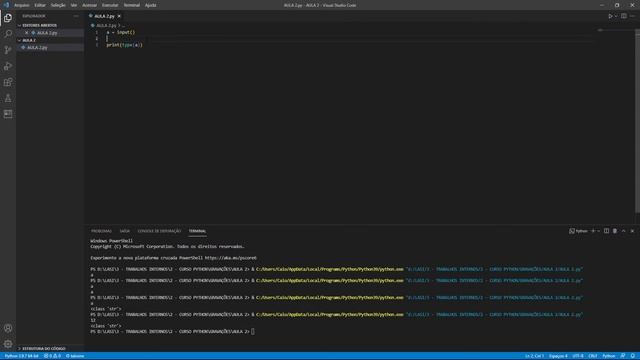Kill the terminal with trash icon
The image size is (640, 360).
pos(615,231)
